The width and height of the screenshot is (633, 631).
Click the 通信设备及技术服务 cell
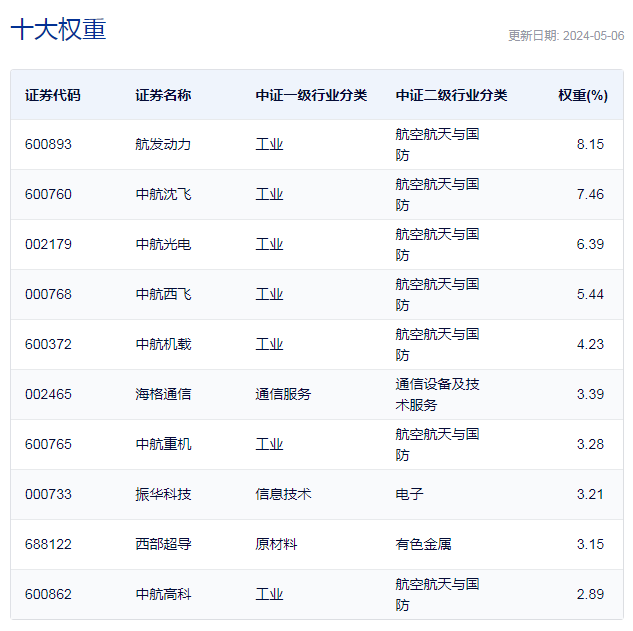point(437,394)
